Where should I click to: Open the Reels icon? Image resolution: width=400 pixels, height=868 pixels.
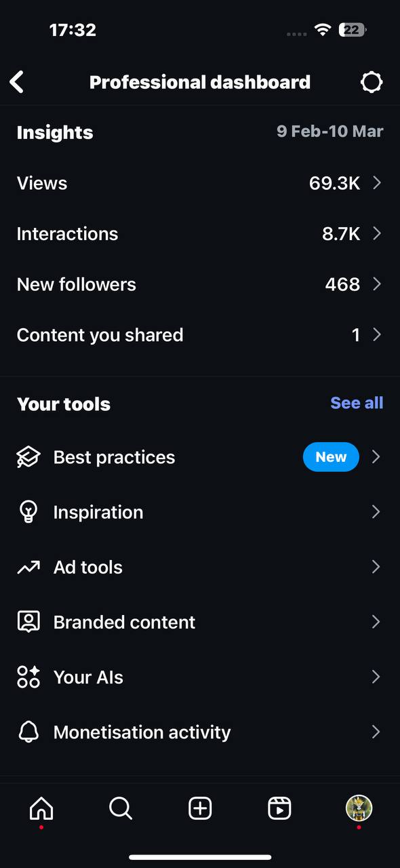pyautogui.click(x=279, y=808)
